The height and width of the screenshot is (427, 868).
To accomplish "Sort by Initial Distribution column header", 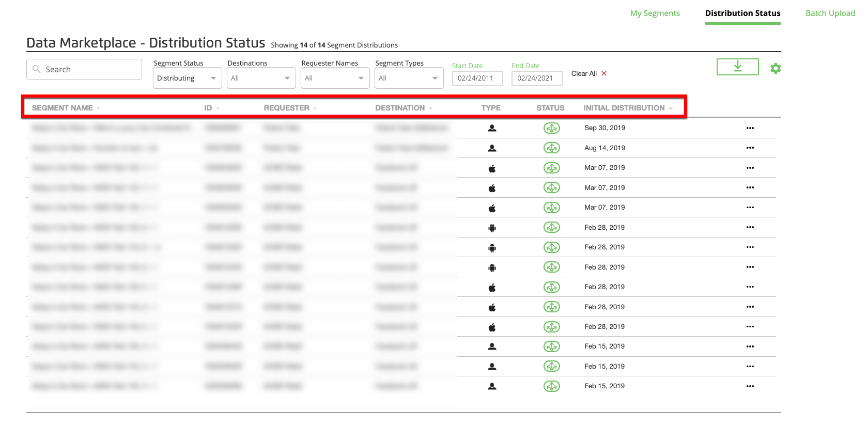I will pyautogui.click(x=628, y=108).
